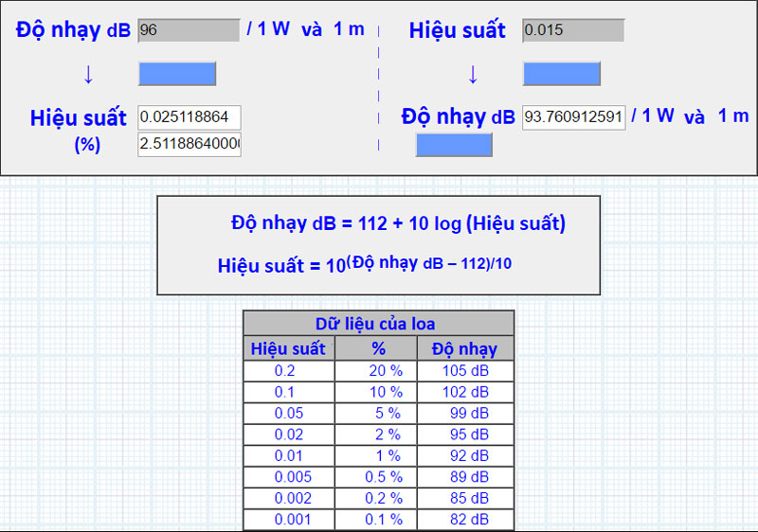Click the 'Độ nhạy' column header in table
The width and height of the screenshot is (758, 532).
pos(465,347)
